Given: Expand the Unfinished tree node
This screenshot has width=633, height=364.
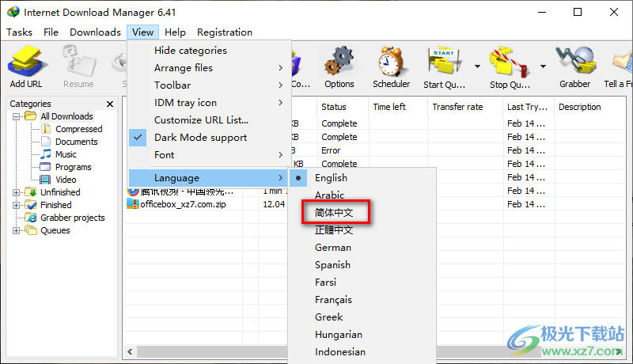Looking at the screenshot, I should tap(16, 192).
